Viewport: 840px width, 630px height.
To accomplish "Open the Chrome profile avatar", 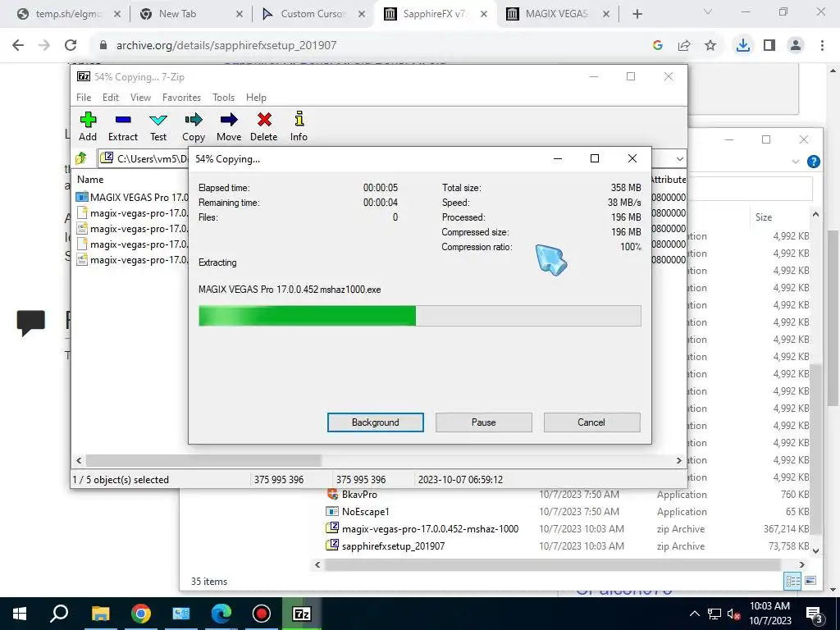I will coord(796,46).
